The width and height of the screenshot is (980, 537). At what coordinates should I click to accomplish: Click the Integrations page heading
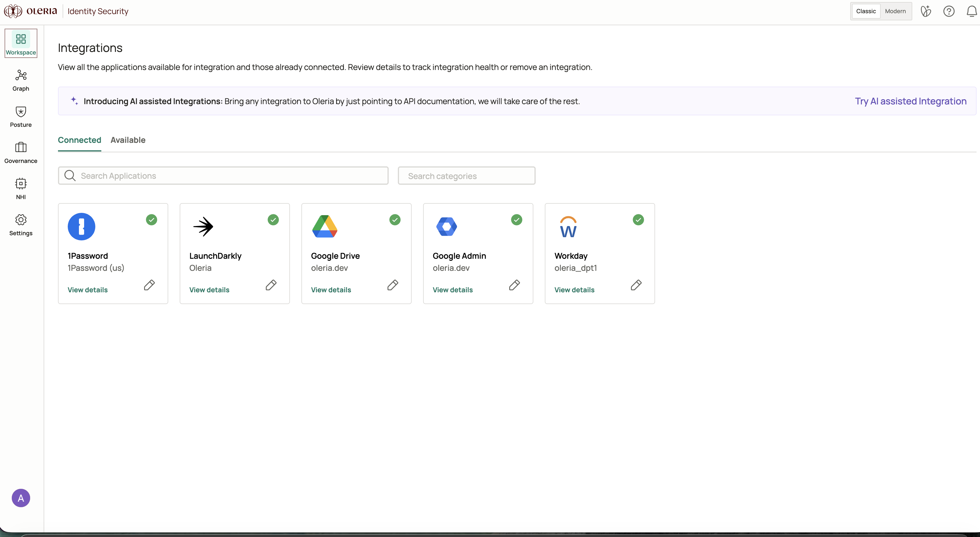click(x=90, y=48)
